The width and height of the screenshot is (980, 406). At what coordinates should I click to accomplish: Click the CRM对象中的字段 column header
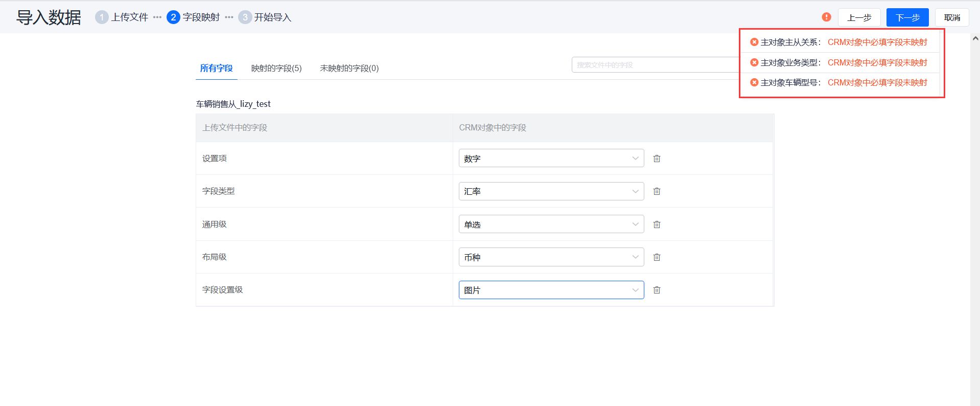click(x=493, y=127)
